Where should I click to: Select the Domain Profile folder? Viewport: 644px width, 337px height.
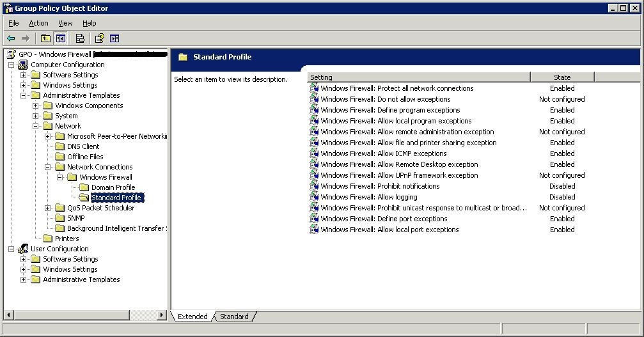point(113,187)
